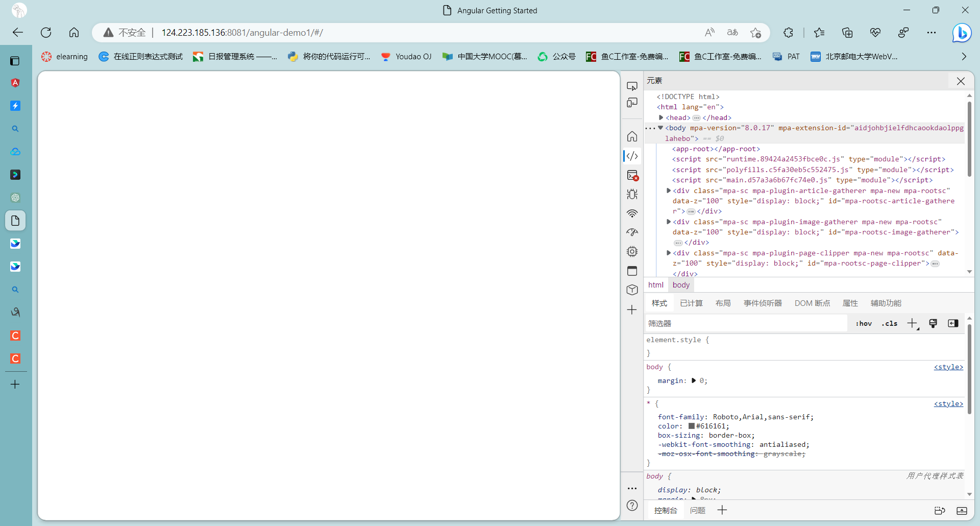Image resolution: width=980 pixels, height=526 pixels.
Task: Open the 事件侦听器 Event Listeners tab
Action: point(763,303)
